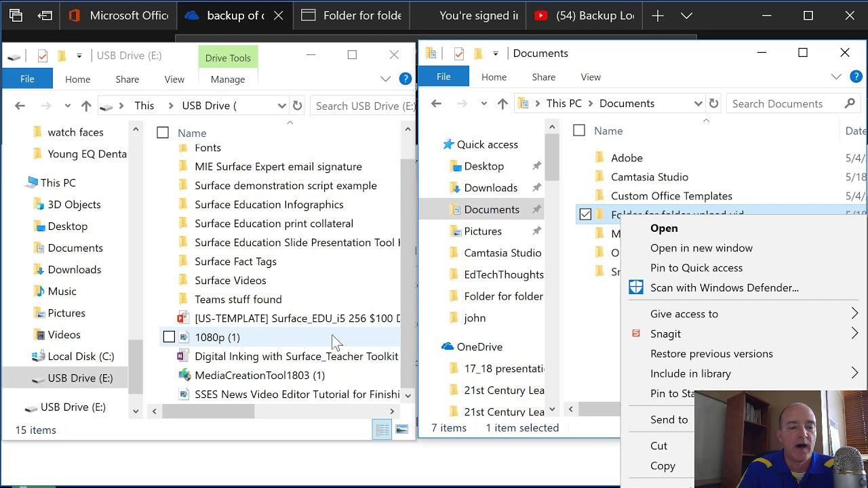Click the Search USB Drive input field
The image size is (868, 488).
click(x=363, y=106)
